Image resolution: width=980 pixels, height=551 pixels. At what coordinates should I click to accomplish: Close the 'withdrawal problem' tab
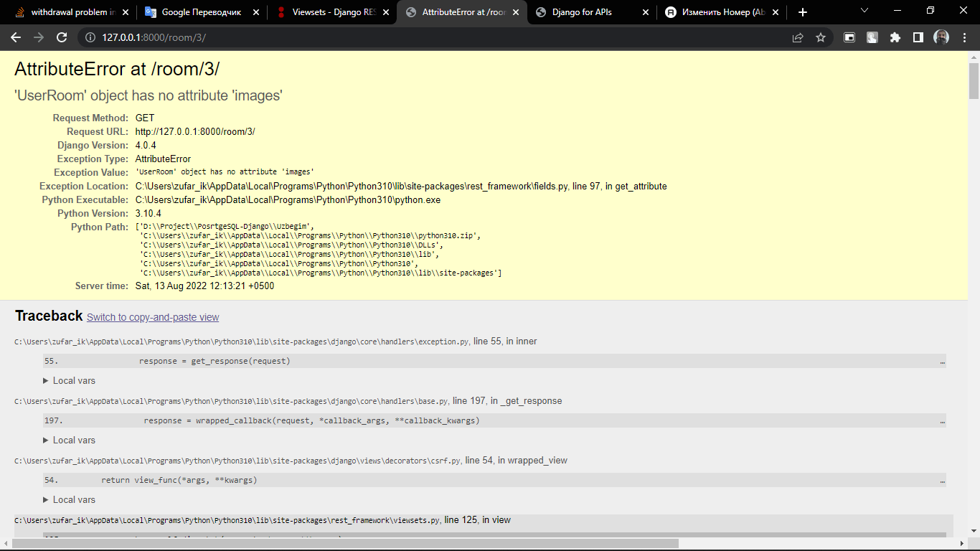(x=126, y=12)
